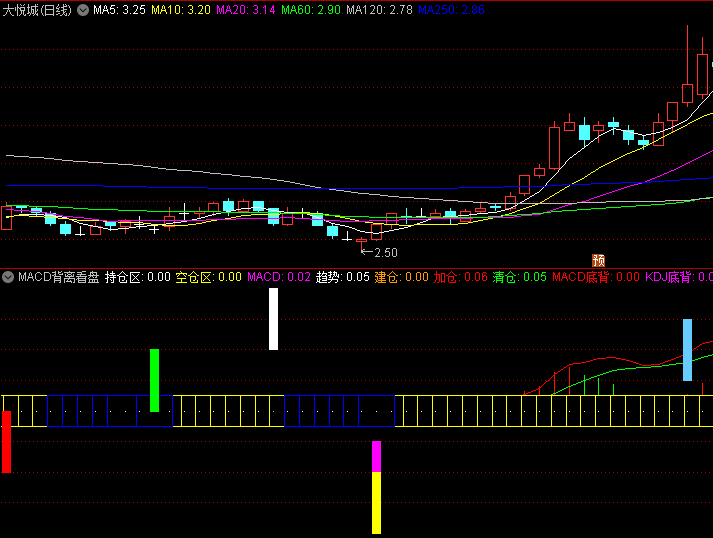Click the light blue signal bar
This screenshot has height=538, width=713.
688,350
